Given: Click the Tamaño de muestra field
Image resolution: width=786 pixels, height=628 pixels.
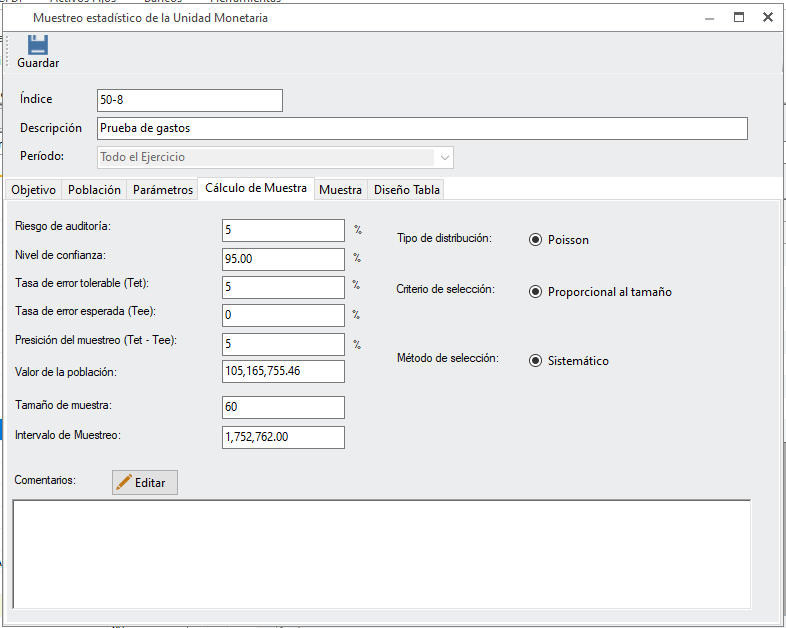Looking at the screenshot, I should [x=282, y=407].
